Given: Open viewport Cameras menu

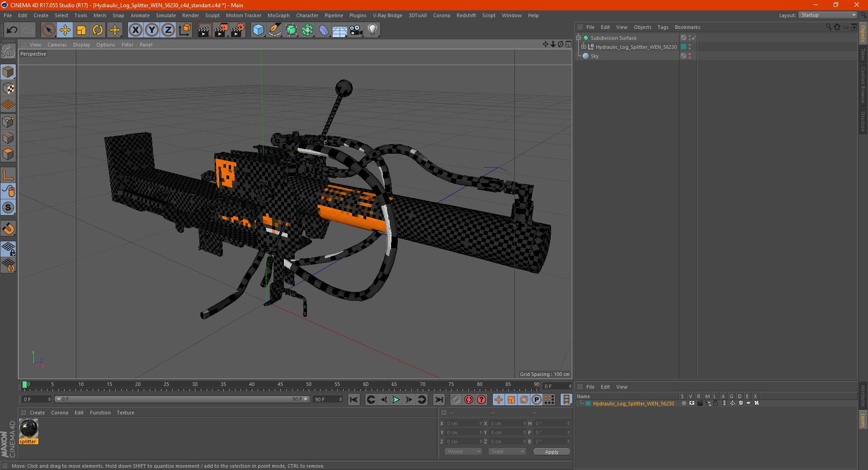Looking at the screenshot, I should (57, 45).
